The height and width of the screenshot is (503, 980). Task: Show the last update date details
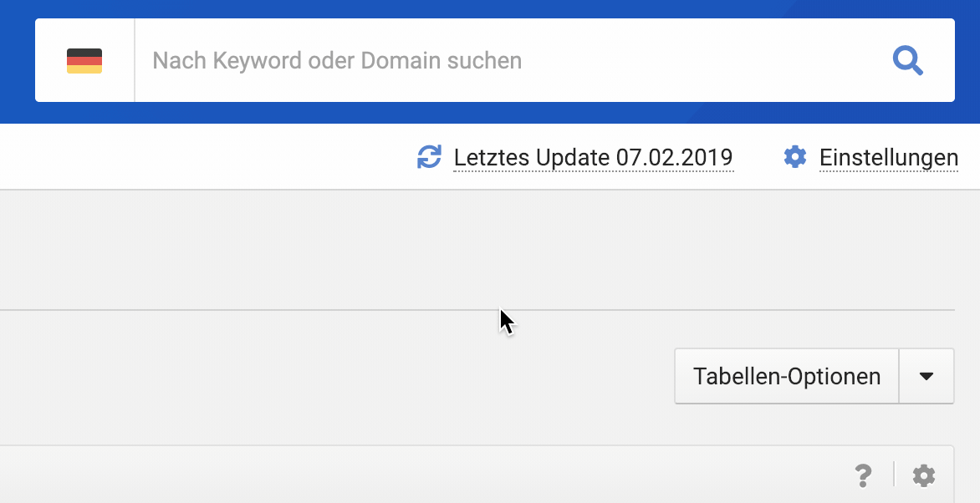(593, 157)
